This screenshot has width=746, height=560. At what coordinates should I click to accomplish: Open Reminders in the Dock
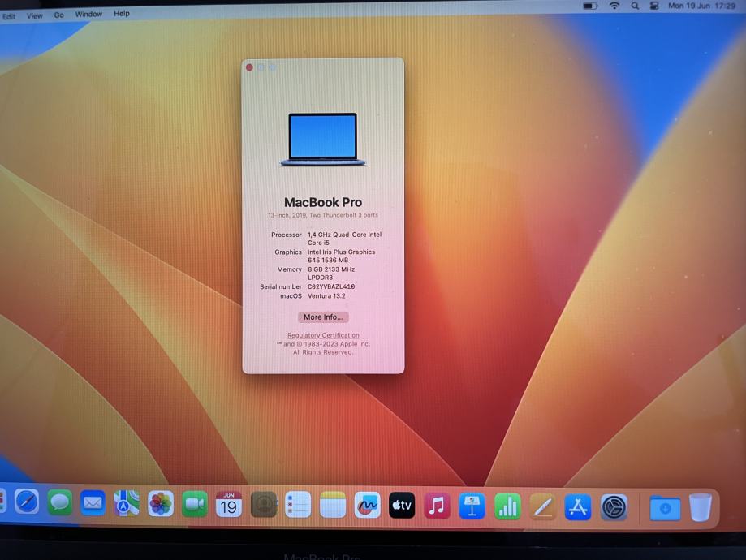(298, 505)
